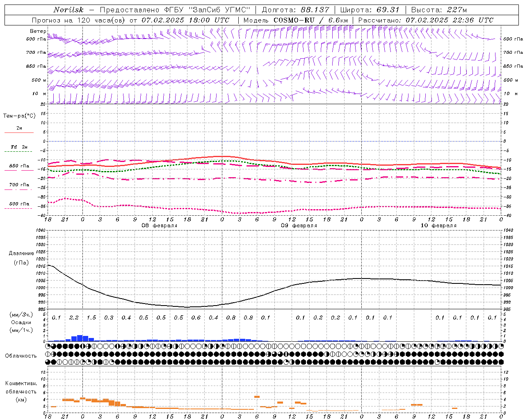Click the "Облачность" cloud cover label
Screen dimensions: 525x420
21,356
